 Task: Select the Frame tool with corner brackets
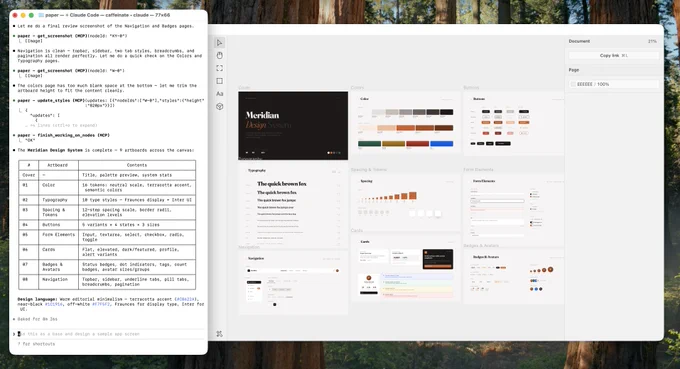219,68
